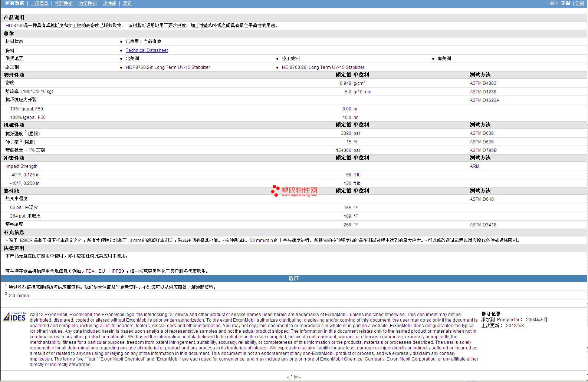Click the ASTM D3418 test method
This screenshot has height=382, width=588.
[483, 225]
